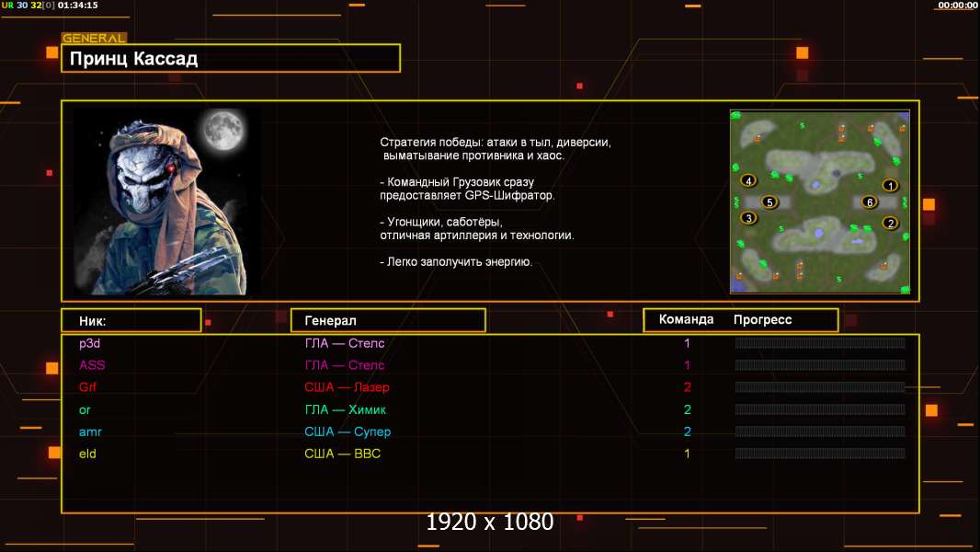Viewport: 980px width, 552px height.
Task: Select player nickname eld
Action: [x=87, y=454]
